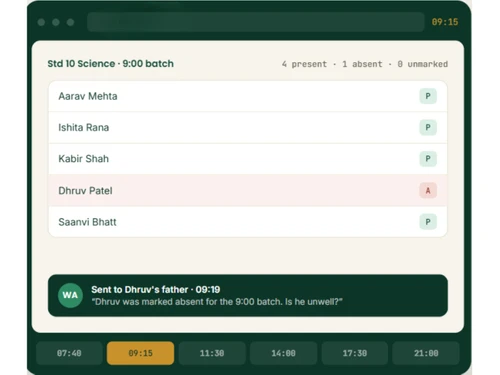The image size is (500, 375).
Task: Toggle Kabir Shah's P attendance badge
Action: pyautogui.click(x=428, y=159)
